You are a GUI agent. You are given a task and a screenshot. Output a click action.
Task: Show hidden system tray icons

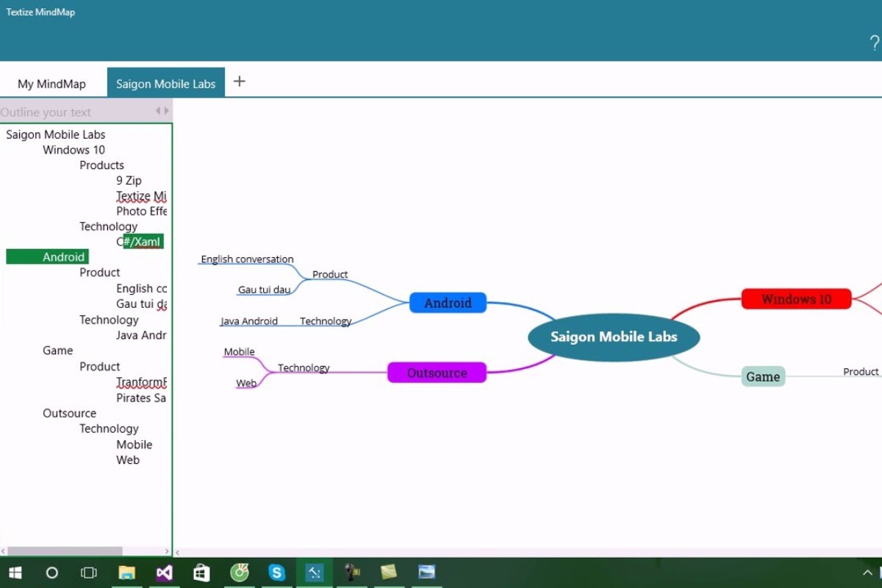pyautogui.click(x=867, y=573)
